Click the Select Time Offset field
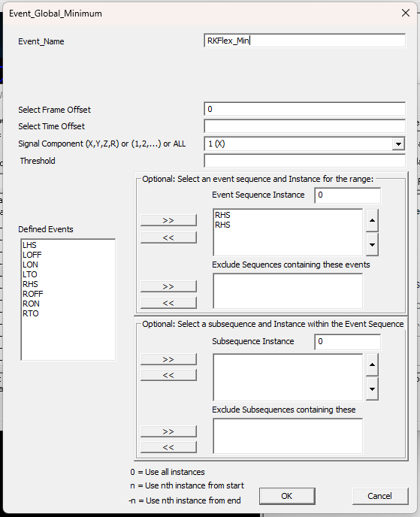420x517 pixels. [x=304, y=126]
